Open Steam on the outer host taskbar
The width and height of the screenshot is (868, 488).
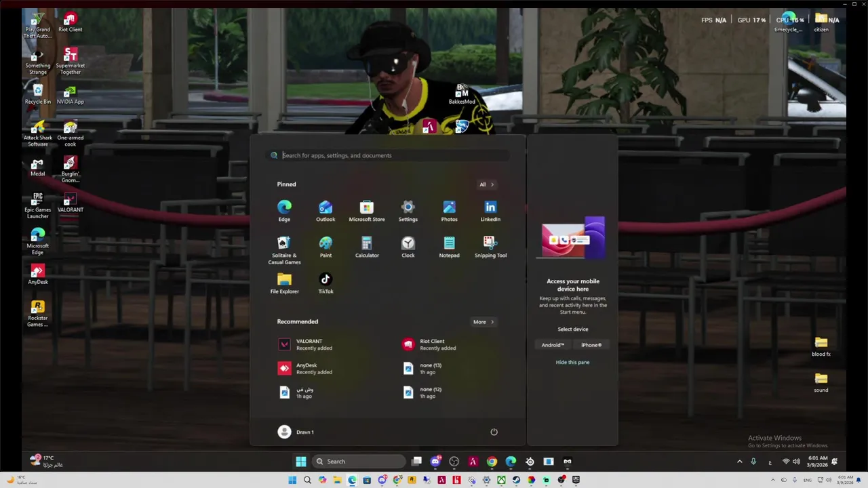click(516, 480)
